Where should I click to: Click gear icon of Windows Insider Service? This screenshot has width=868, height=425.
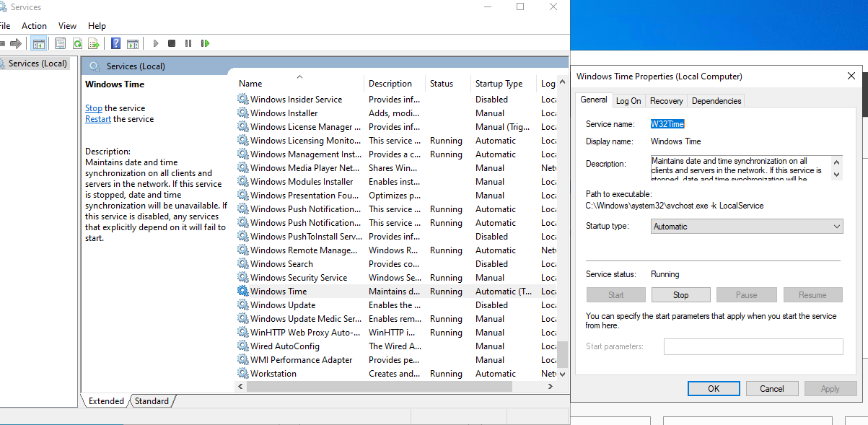(243, 100)
